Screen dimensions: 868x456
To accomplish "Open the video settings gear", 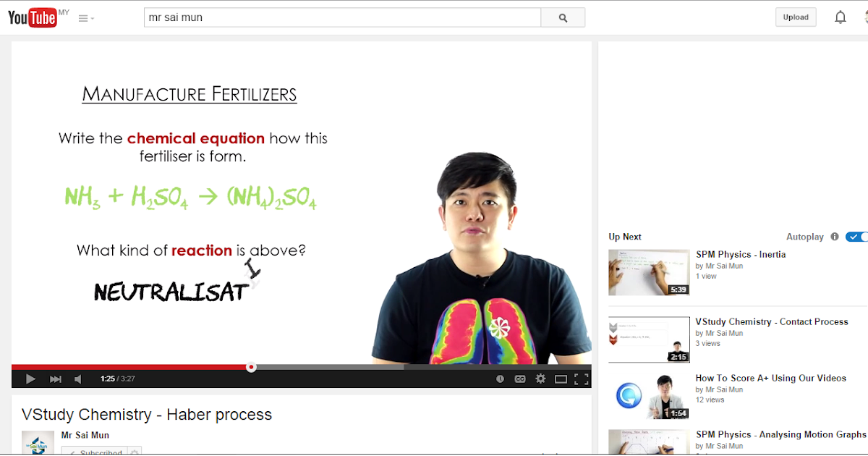I will 540,379.
